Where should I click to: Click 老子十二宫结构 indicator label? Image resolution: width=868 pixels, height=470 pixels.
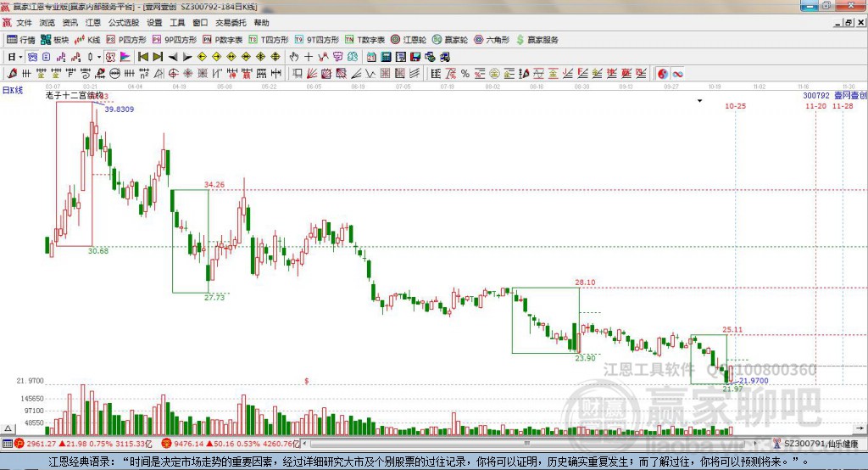coord(75,95)
